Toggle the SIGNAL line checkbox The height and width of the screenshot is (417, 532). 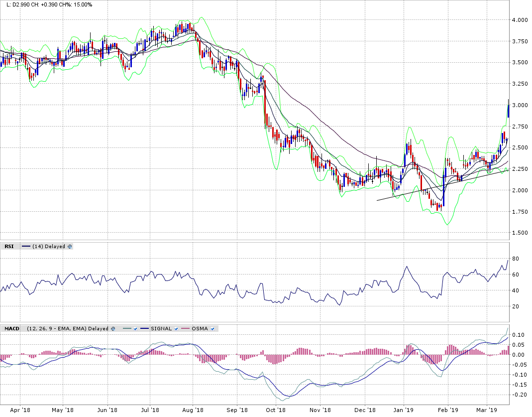(177, 328)
